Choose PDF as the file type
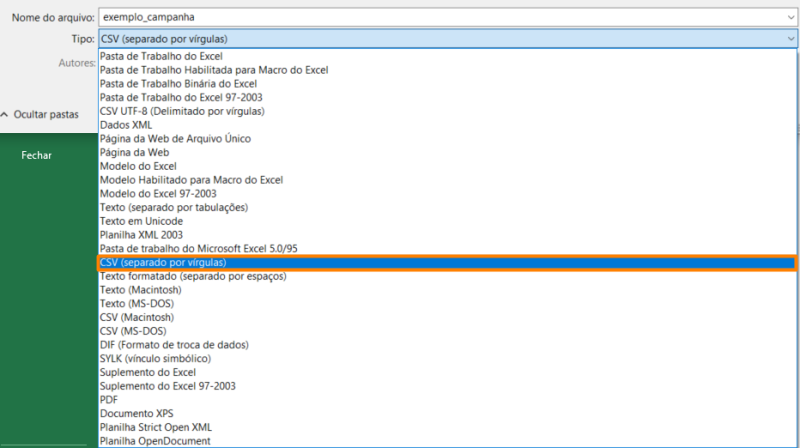The image size is (800, 448). click(109, 399)
